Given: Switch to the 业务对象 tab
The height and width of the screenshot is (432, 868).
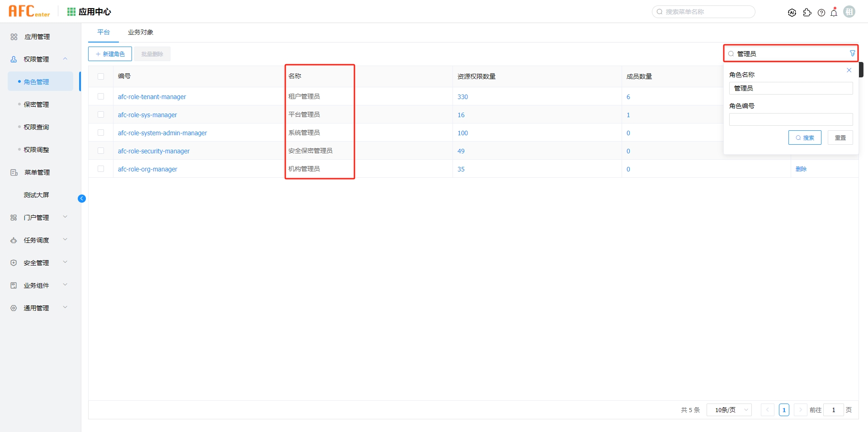Looking at the screenshot, I should [140, 32].
